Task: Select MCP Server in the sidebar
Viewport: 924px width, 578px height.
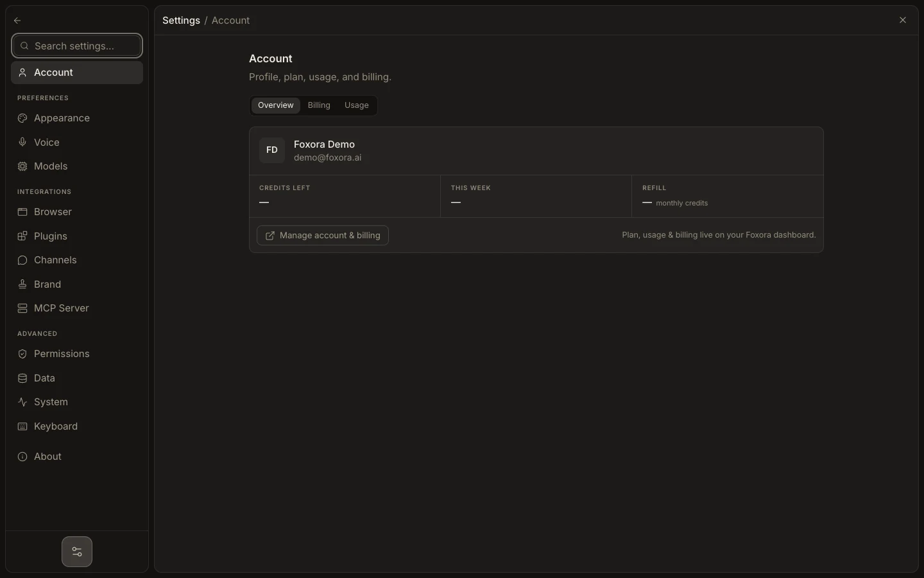Action: [x=77, y=308]
